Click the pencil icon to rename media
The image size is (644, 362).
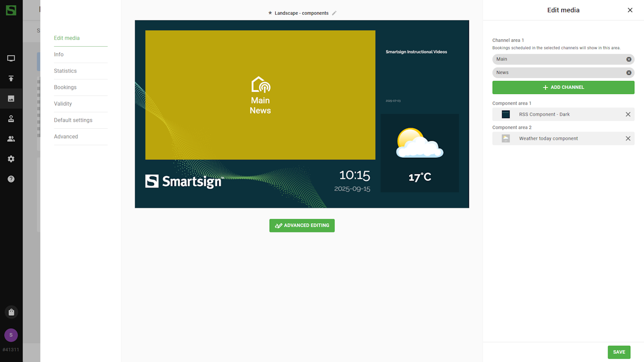pos(334,13)
